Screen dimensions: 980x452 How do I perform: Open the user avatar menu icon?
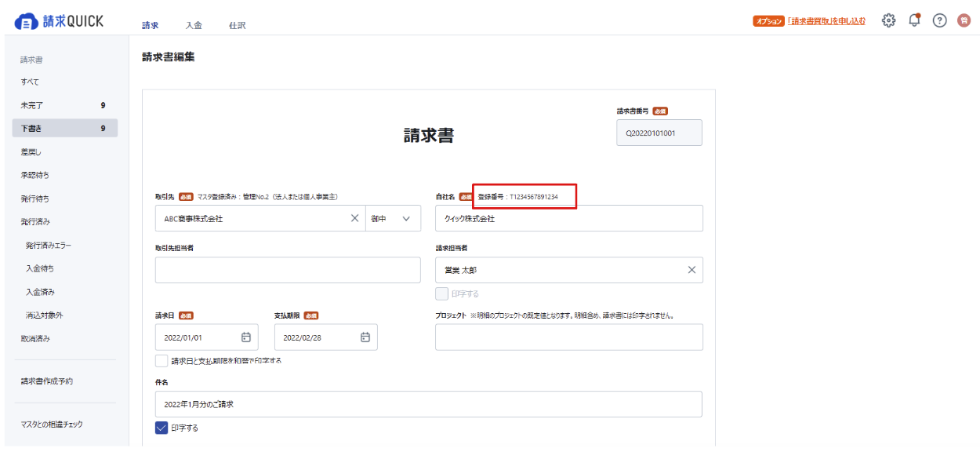(964, 21)
